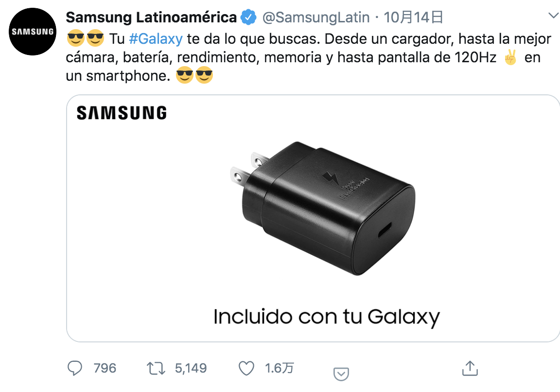Viewport: 560px width, 392px height.
Task: Open the @SamsungLatin handle link
Action: pos(315,17)
